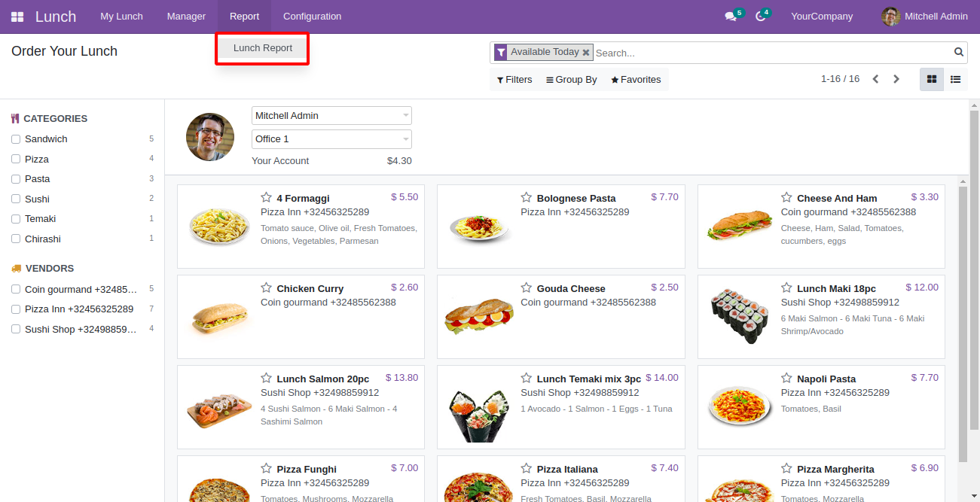
Task: Open the Office 1 location dropdown
Action: [331, 139]
